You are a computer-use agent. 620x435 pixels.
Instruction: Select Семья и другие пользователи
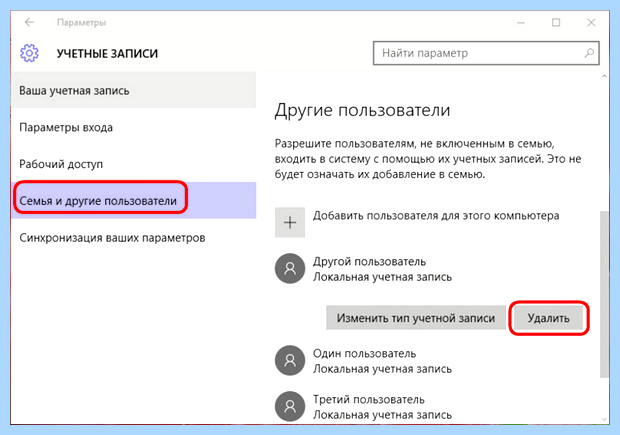tap(134, 200)
